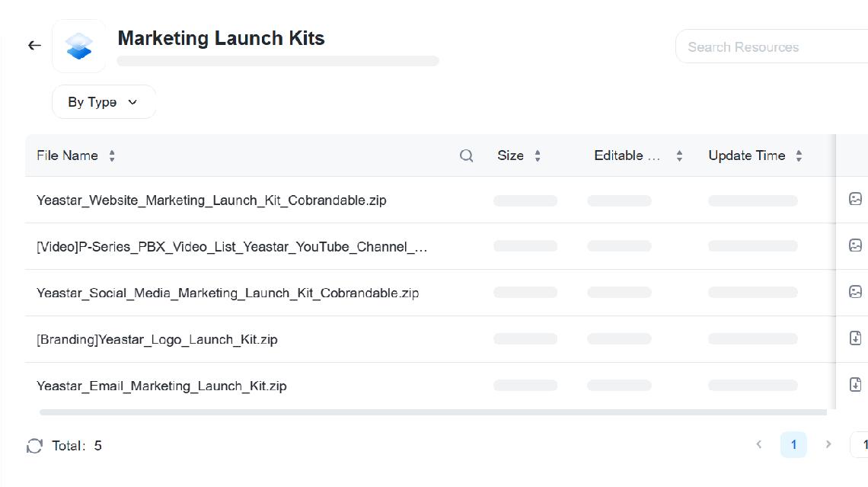Sort by Size column arrows
The image size is (868, 487).
538,155
